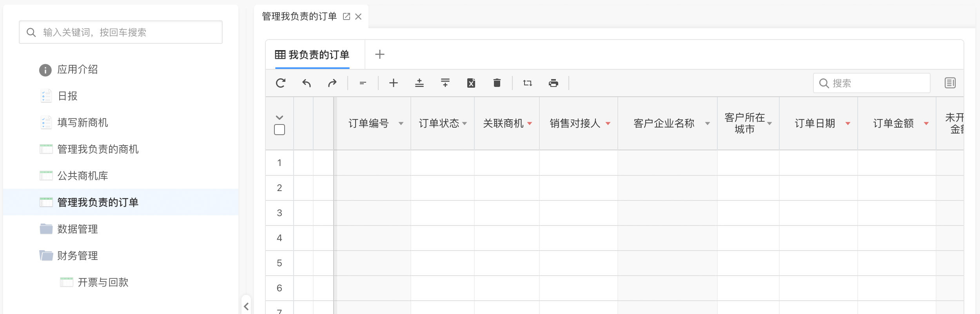The height and width of the screenshot is (314, 980).
Task: Click the plus button to add a view tab
Action: 379,54
